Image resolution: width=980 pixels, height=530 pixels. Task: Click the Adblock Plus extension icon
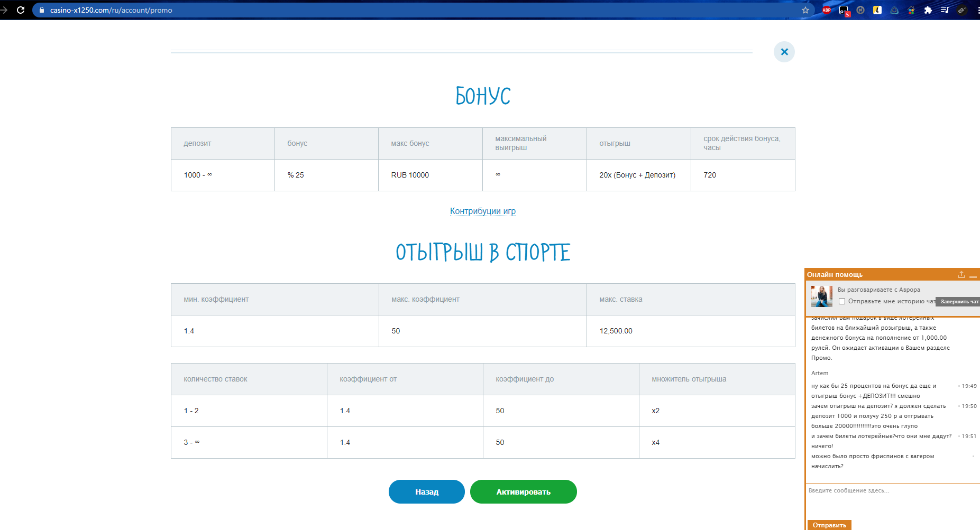(x=827, y=10)
